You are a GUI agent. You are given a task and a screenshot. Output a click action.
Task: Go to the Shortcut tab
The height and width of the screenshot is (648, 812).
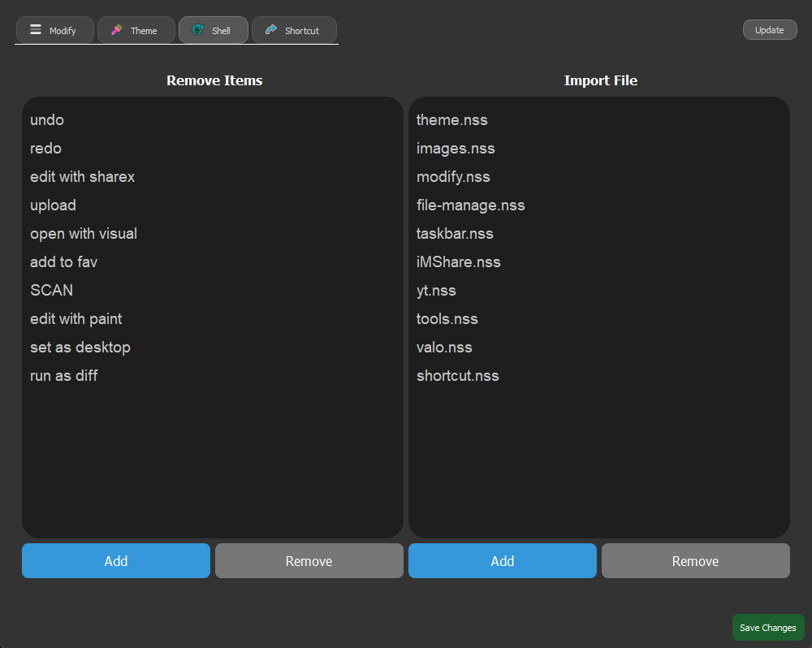tap(294, 30)
